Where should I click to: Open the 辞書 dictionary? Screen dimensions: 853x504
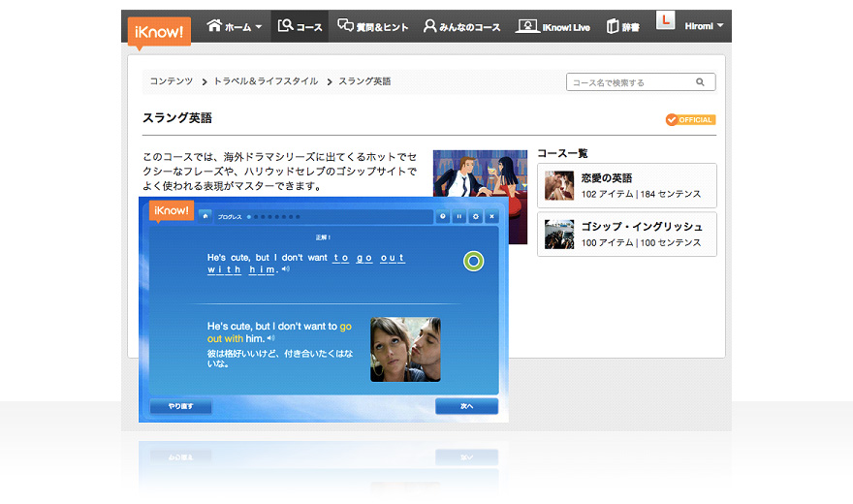[623, 26]
